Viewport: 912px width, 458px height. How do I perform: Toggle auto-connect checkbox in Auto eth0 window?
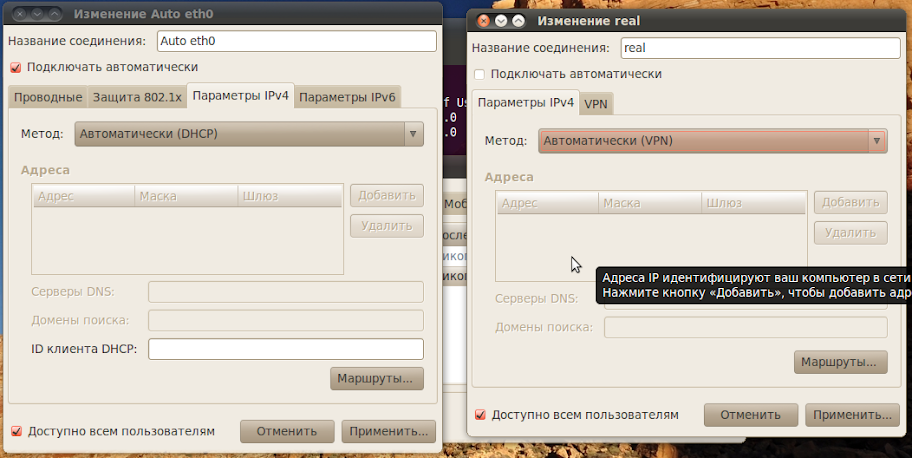16,68
